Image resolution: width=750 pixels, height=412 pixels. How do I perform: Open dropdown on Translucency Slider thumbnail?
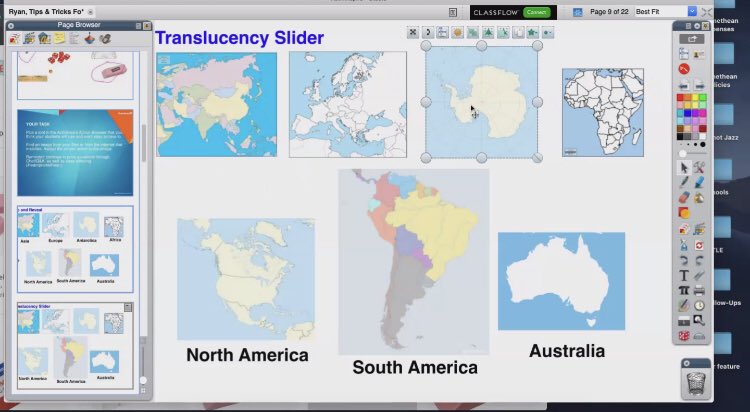128,308
